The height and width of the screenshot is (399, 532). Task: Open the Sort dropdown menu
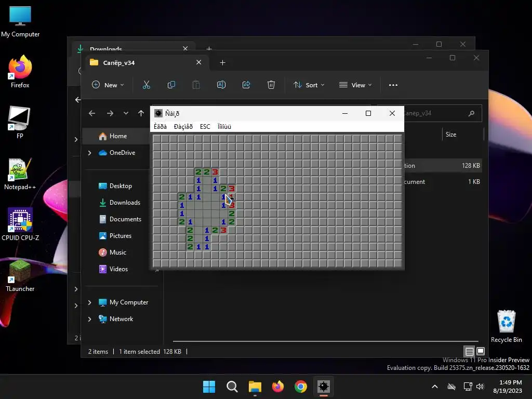point(309,85)
